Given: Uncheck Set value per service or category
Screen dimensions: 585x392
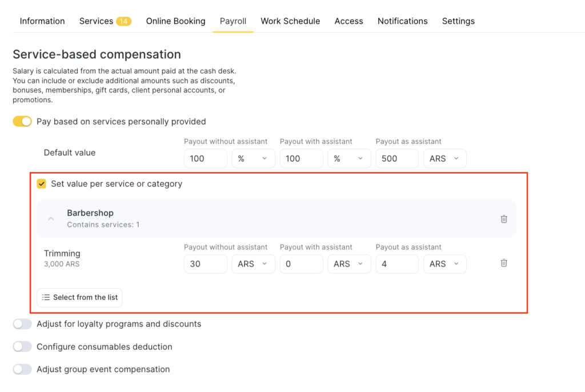Looking at the screenshot, I should 42,184.
